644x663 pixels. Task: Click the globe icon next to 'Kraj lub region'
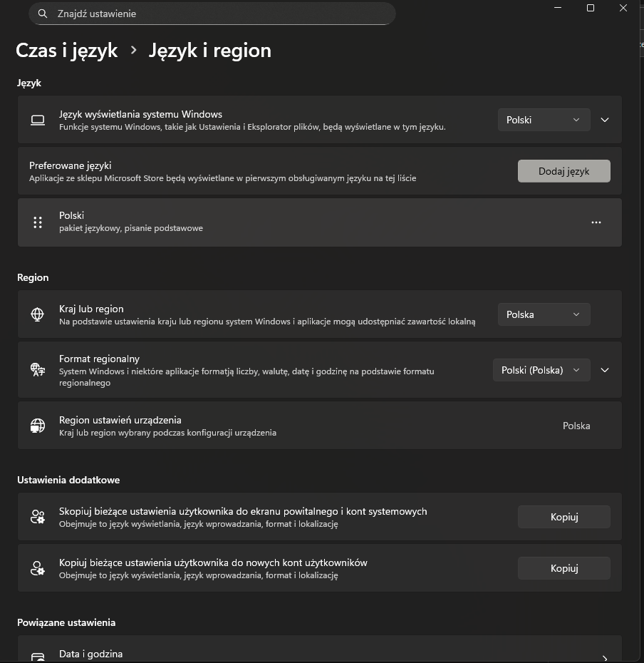pyautogui.click(x=38, y=314)
